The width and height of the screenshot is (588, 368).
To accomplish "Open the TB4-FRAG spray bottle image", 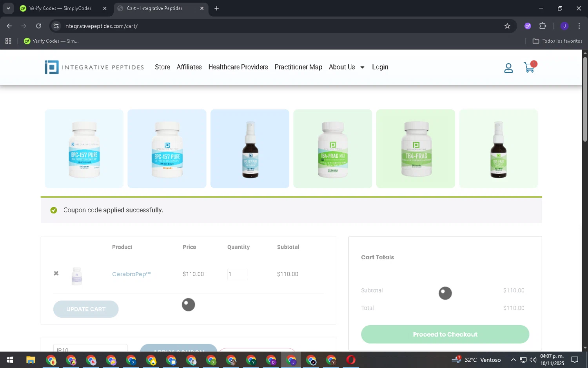I will [498, 149].
